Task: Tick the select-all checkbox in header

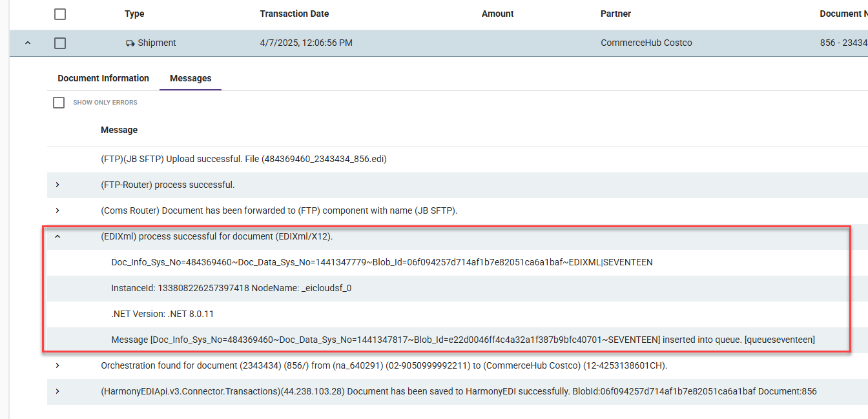Action: pos(60,14)
